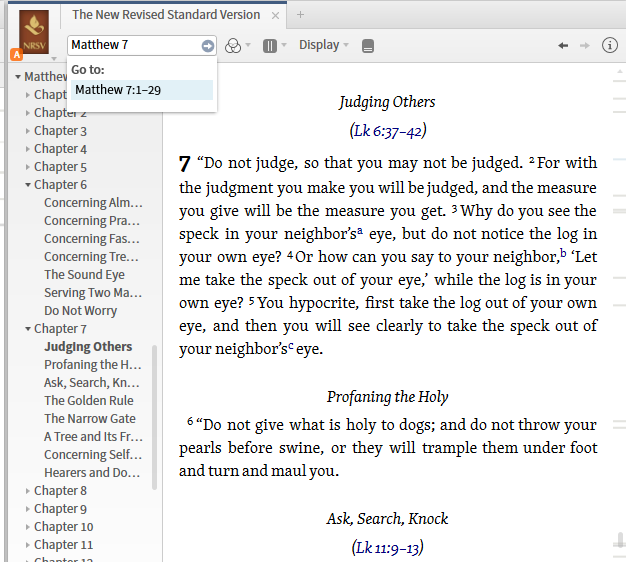Viewport: 626px width, 562px height.
Task: Click the document scrollbar thumb at bottom right
Action: (620, 540)
